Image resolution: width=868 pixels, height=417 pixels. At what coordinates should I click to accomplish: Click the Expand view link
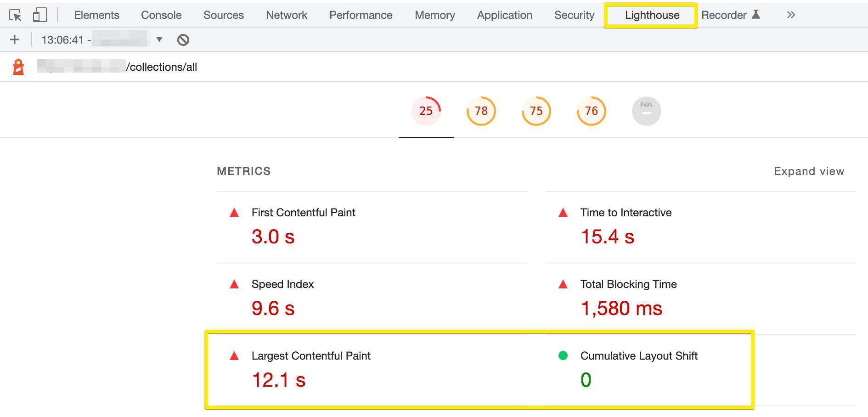click(x=809, y=171)
